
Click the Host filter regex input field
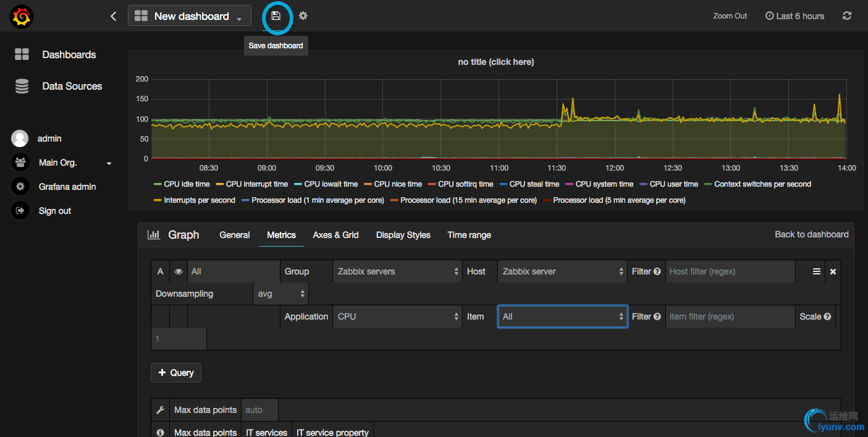click(730, 271)
